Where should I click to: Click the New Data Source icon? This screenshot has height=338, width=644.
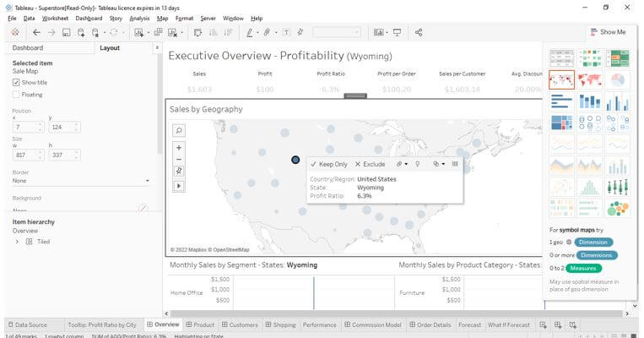pos(81,32)
